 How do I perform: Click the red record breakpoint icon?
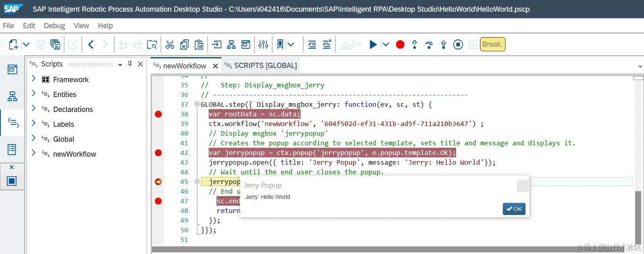400,44
